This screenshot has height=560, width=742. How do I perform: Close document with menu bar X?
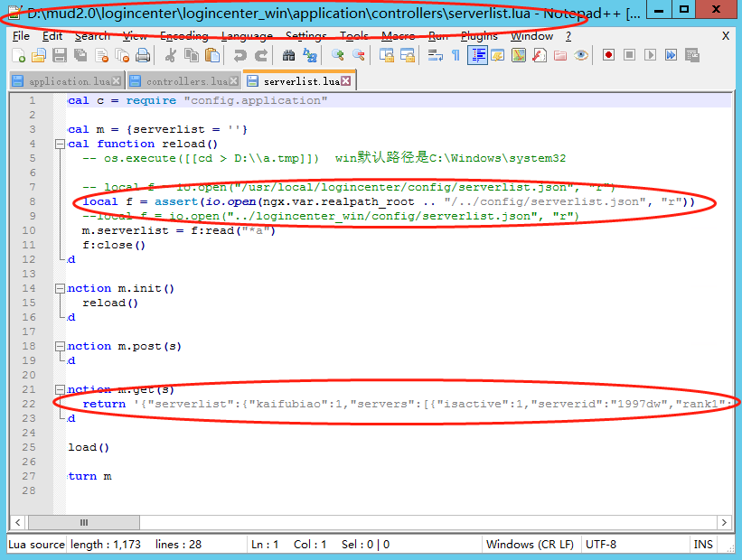725,36
